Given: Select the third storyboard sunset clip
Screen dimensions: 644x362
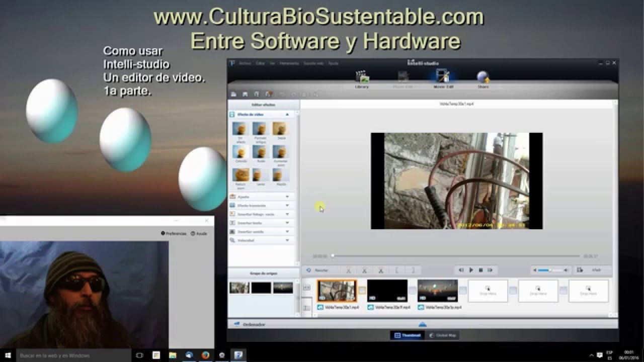Looking at the screenshot, I should click(437, 291).
